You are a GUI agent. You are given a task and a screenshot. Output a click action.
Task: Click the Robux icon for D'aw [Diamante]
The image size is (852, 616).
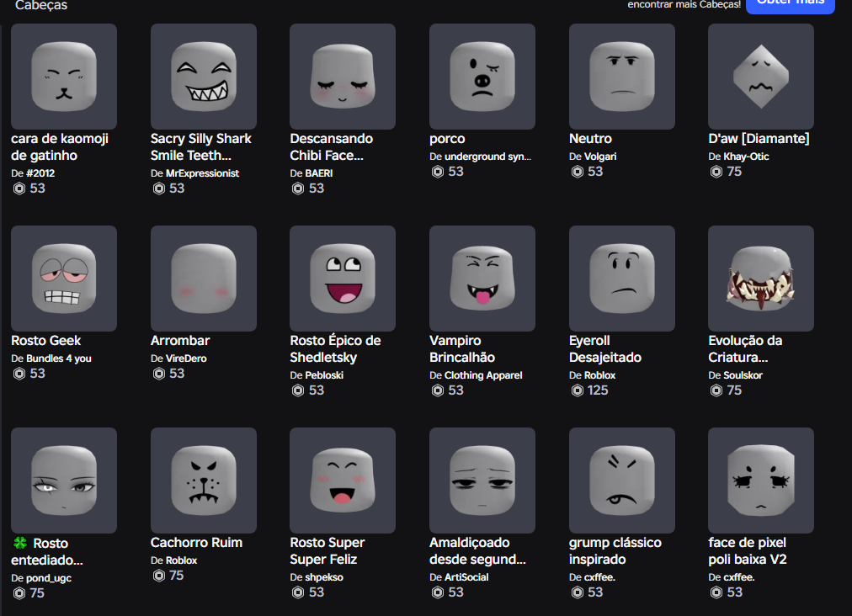(x=716, y=172)
